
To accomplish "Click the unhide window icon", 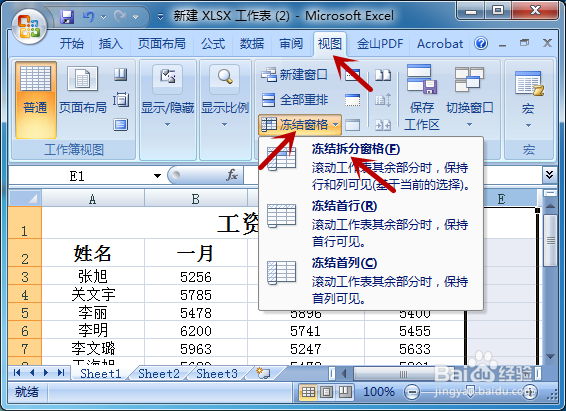I will (352, 125).
